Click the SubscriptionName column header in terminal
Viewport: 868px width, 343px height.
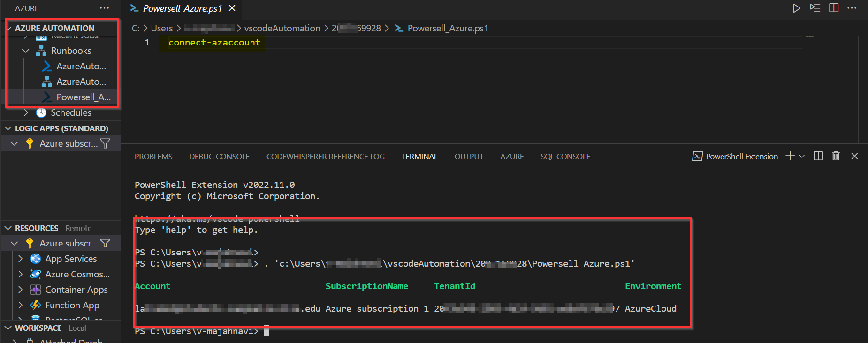click(367, 286)
